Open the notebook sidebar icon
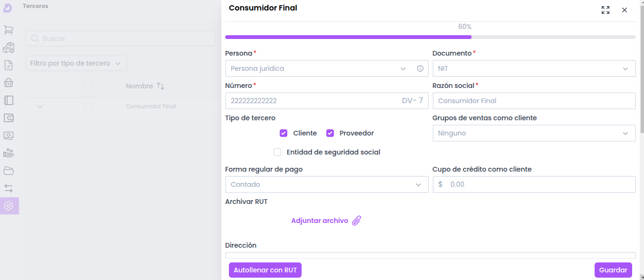Viewport: 644px width, 280px height. 9,100
